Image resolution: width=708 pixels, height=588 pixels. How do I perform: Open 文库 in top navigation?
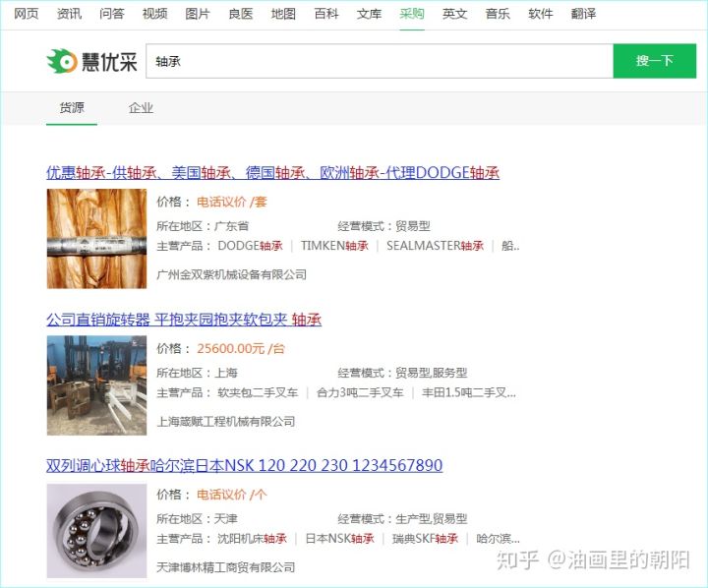pos(370,14)
